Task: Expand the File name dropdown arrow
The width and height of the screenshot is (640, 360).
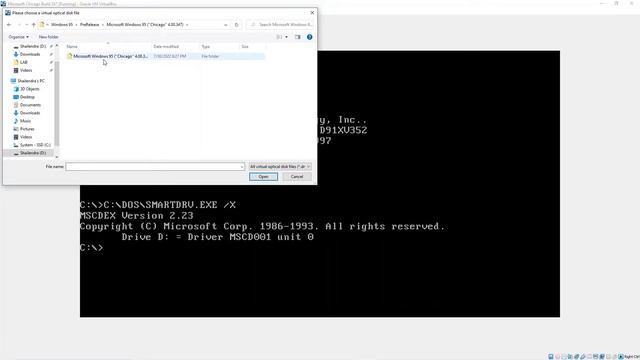Action: tap(242, 167)
